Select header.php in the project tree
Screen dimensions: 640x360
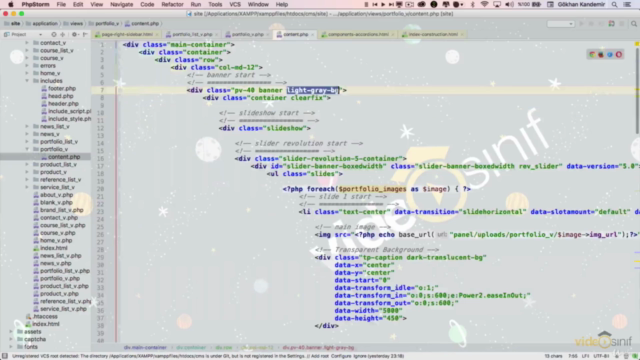[x=63, y=104]
